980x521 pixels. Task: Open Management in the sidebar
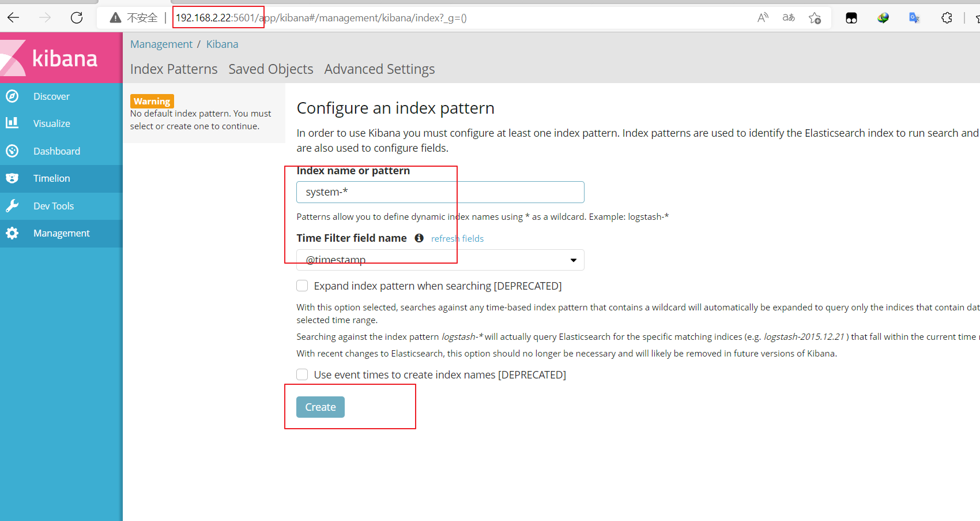tap(62, 233)
